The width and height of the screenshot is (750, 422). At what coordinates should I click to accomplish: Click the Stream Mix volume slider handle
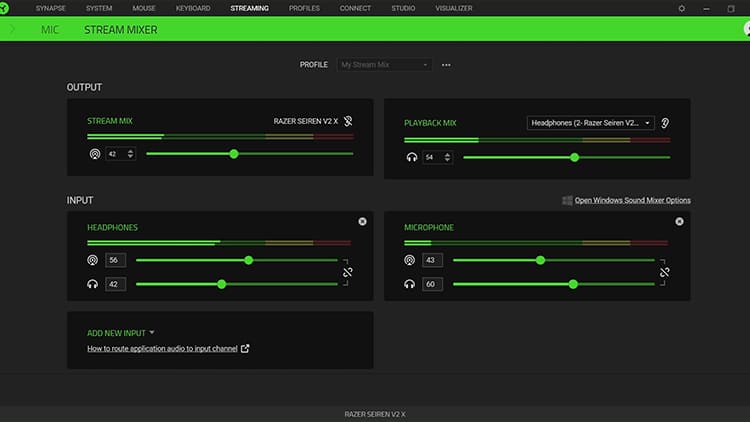(234, 154)
